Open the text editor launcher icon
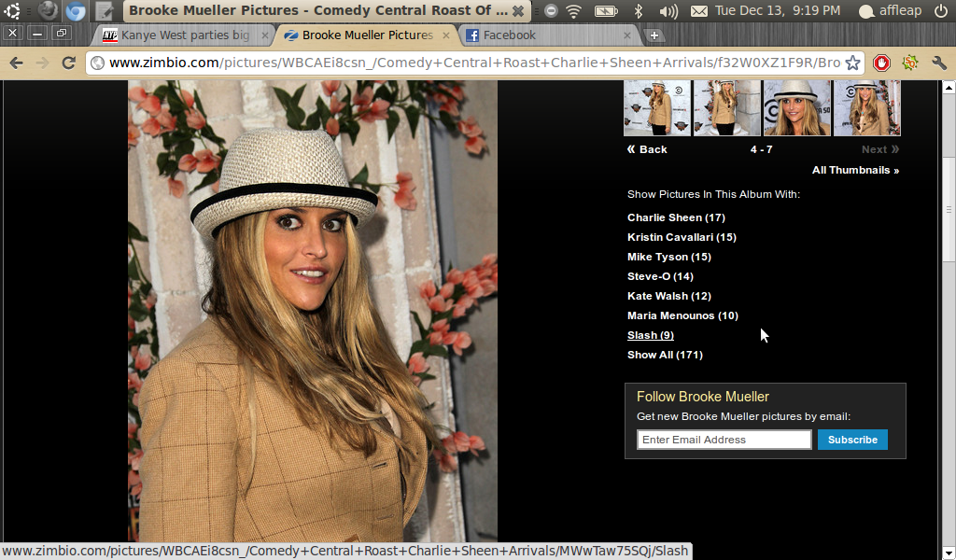 pos(105,10)
